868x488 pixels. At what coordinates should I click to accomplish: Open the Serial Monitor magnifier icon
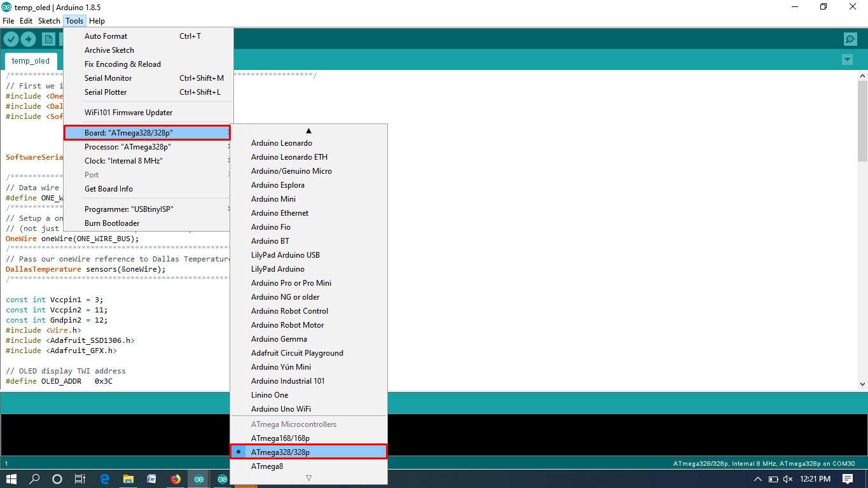tap(850, 39)
